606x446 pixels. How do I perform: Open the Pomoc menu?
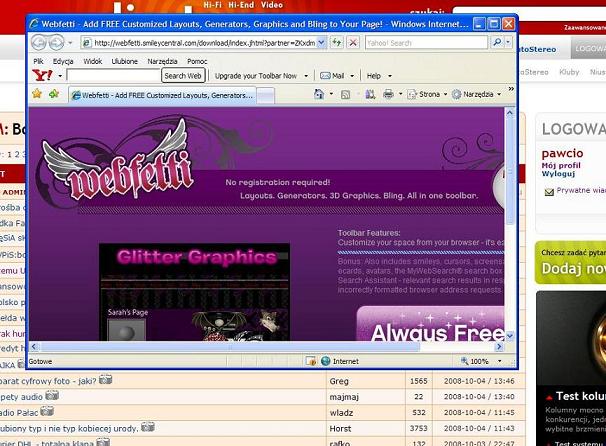click(197, 61)
